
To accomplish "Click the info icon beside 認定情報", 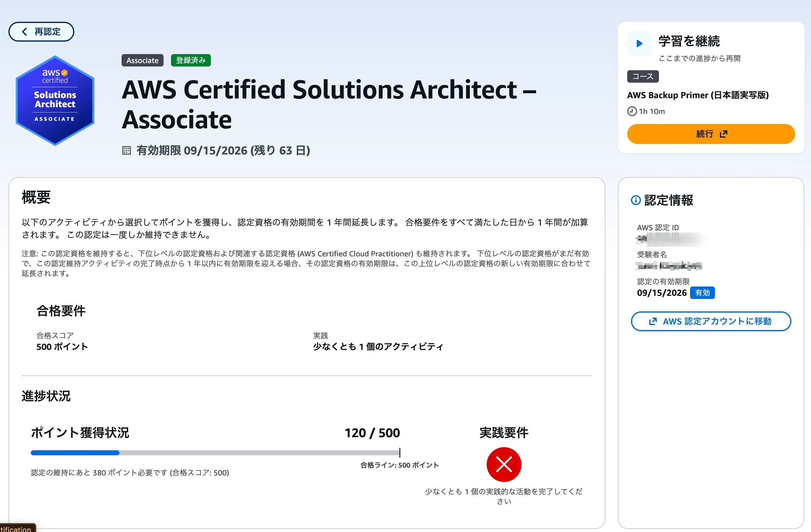I will [x=636, y=200].
